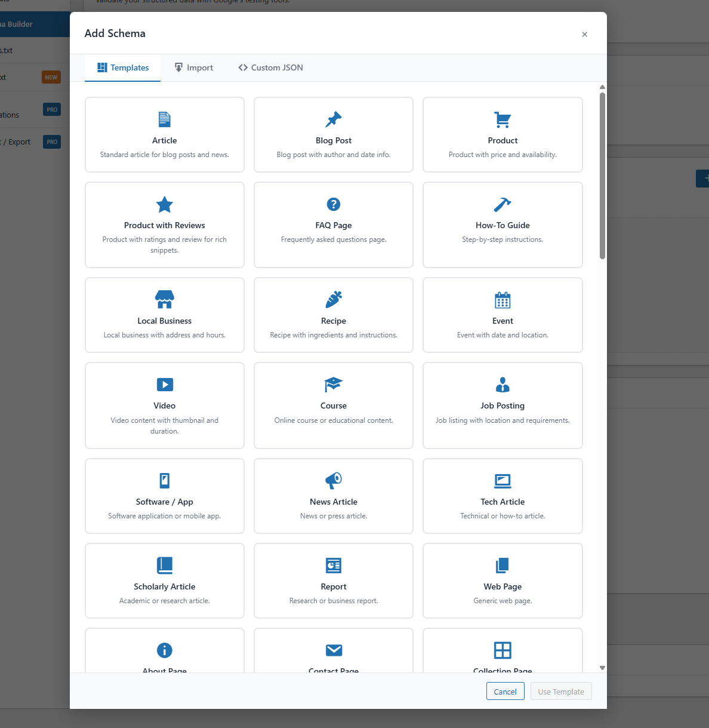The height and width of the screenshot is (728, 709).
Task: Pick the Job Posting person icon
Action: coord(502,385)
